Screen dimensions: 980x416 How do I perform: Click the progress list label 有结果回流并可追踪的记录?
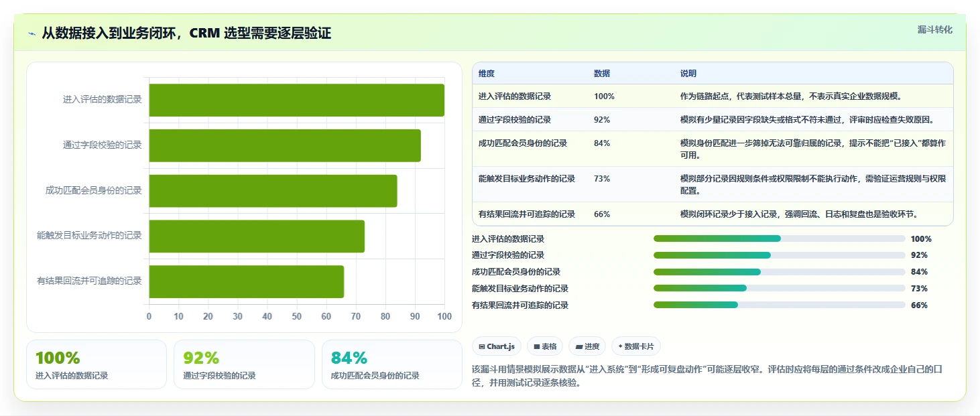click(x=520, y=305)
